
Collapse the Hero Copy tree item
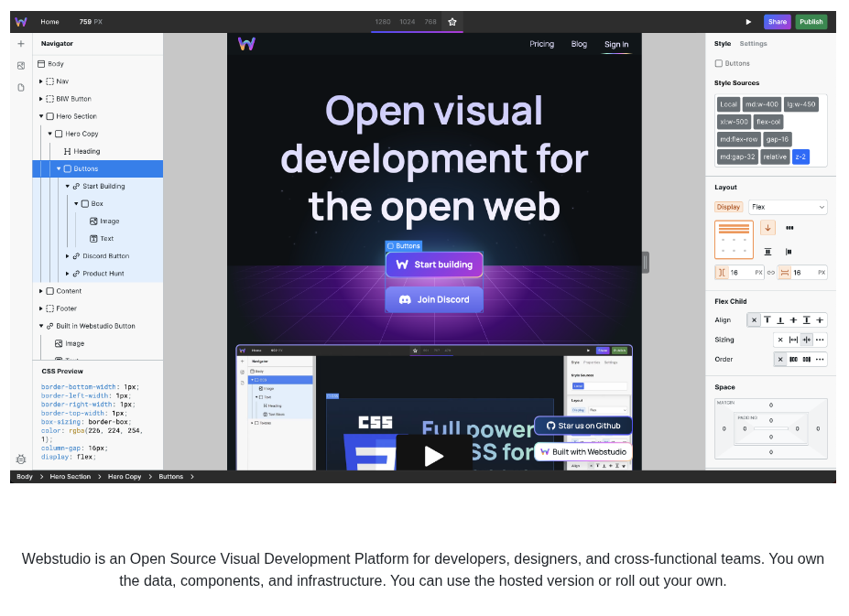coord(49,134)
